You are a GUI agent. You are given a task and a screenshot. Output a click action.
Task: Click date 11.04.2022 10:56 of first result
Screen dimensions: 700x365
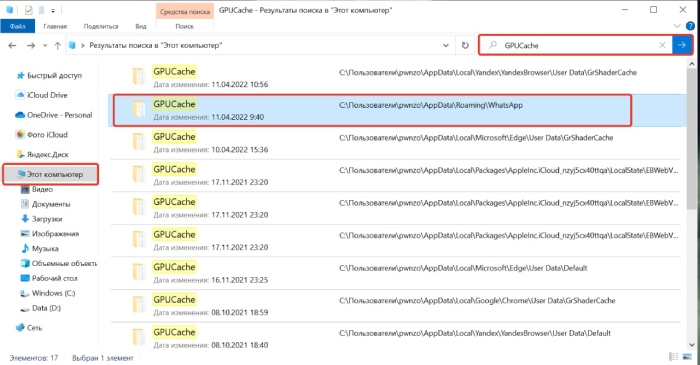[x=240, y=84]
